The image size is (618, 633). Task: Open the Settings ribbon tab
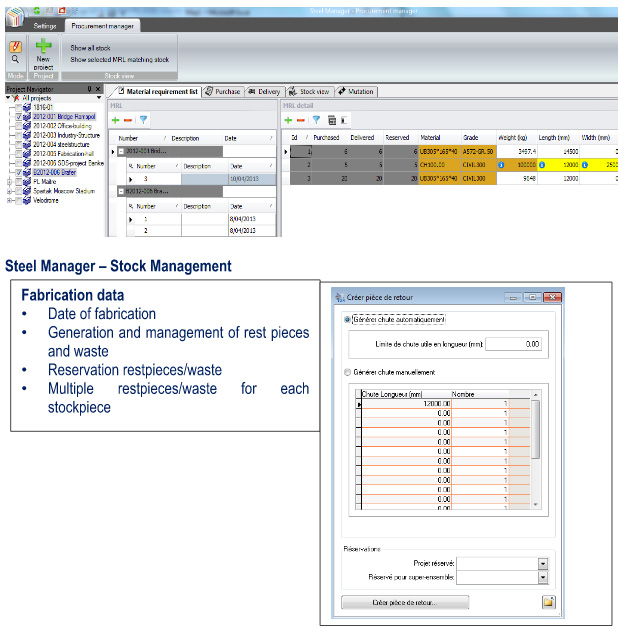click(x=45, y=26)
